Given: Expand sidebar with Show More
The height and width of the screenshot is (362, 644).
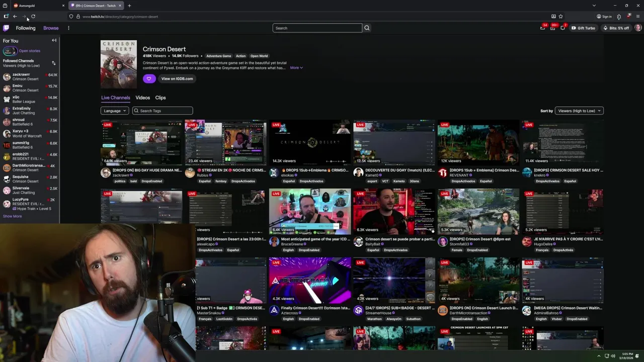Looking at the screenshot, I should [12, 216].
